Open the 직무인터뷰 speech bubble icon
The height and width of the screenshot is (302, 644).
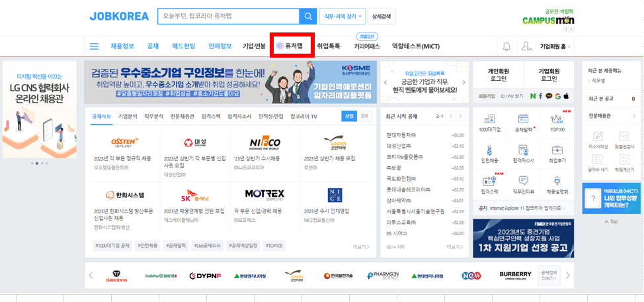pyautogui.click(x=523, y=181)
